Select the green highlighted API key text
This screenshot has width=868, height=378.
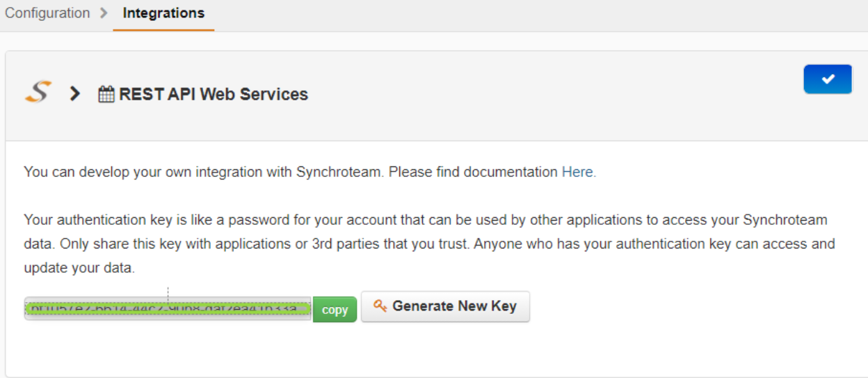click(x=168, y=309)
